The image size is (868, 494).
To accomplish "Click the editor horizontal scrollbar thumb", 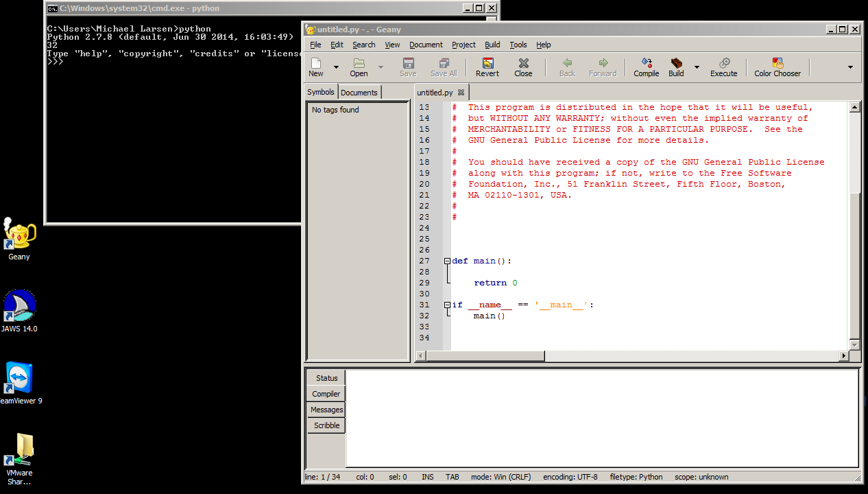I will [x=485, y=356].
